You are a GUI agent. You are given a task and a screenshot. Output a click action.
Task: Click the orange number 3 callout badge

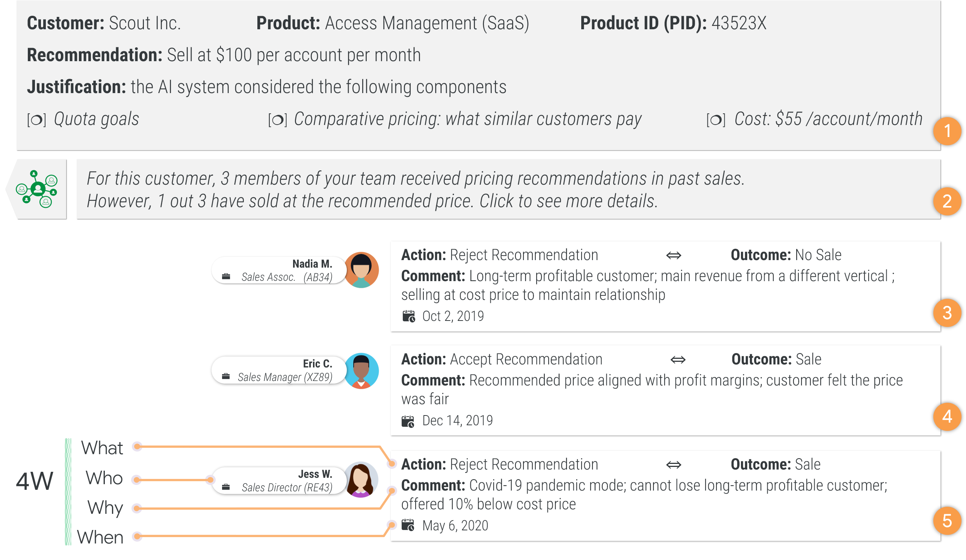coord(947,313)
